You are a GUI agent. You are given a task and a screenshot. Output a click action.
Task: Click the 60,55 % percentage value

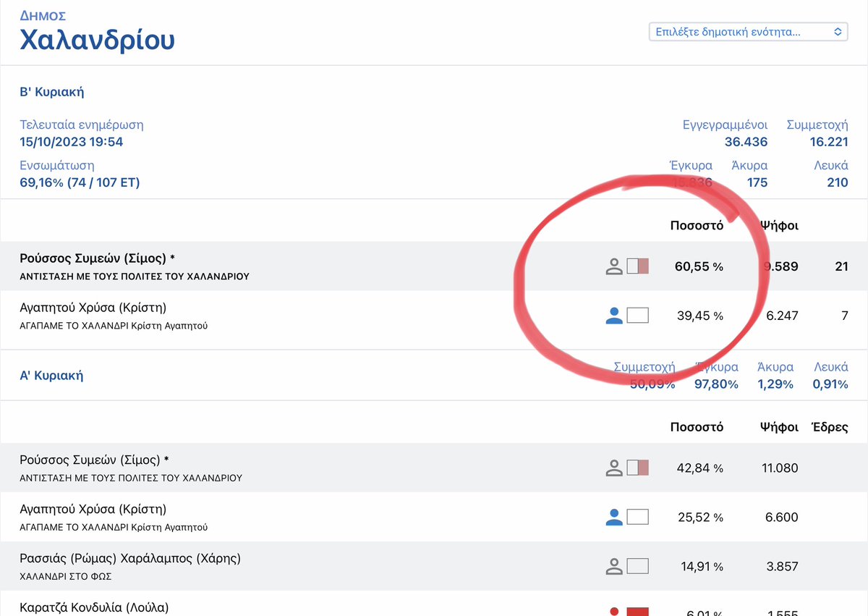(x=699, y=266)
